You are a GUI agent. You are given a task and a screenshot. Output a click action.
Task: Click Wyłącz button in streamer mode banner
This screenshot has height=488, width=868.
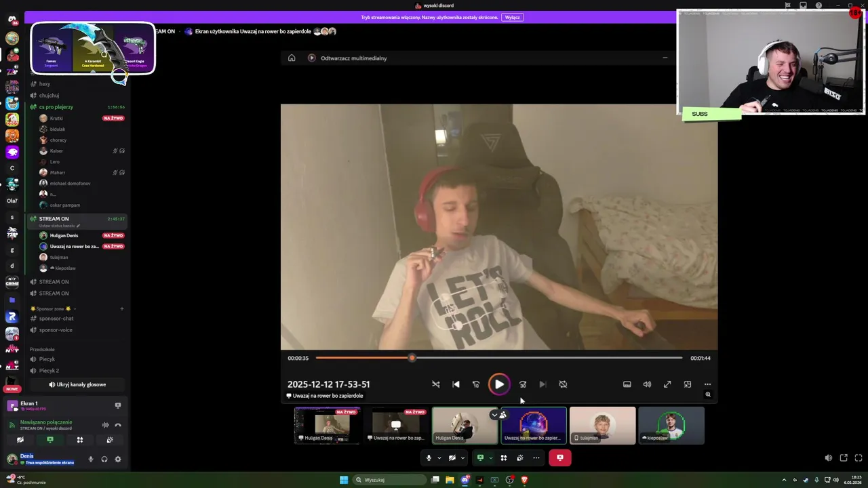(513, 17)
